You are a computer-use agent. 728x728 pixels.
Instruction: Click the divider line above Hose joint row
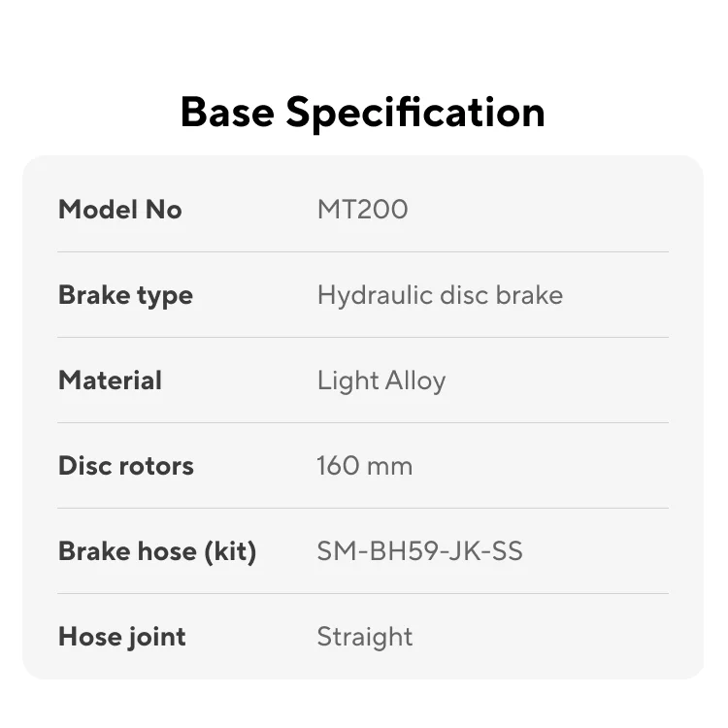(363, 594)
